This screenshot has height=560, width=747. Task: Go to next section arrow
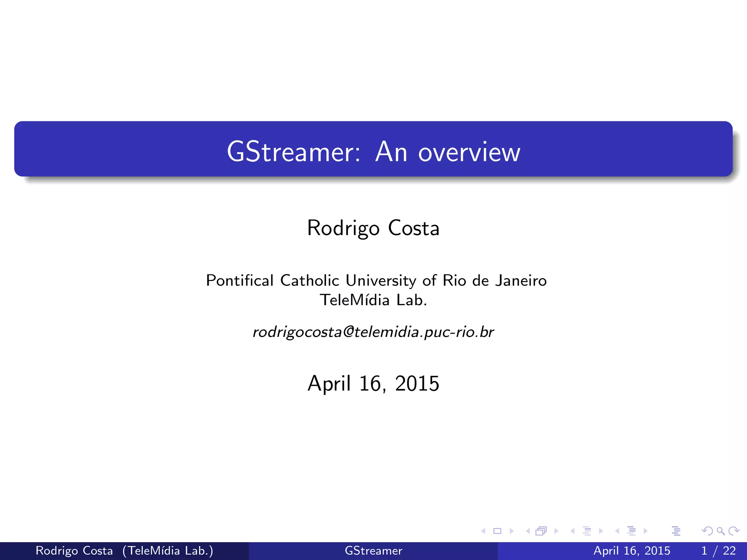pos(646,531)
